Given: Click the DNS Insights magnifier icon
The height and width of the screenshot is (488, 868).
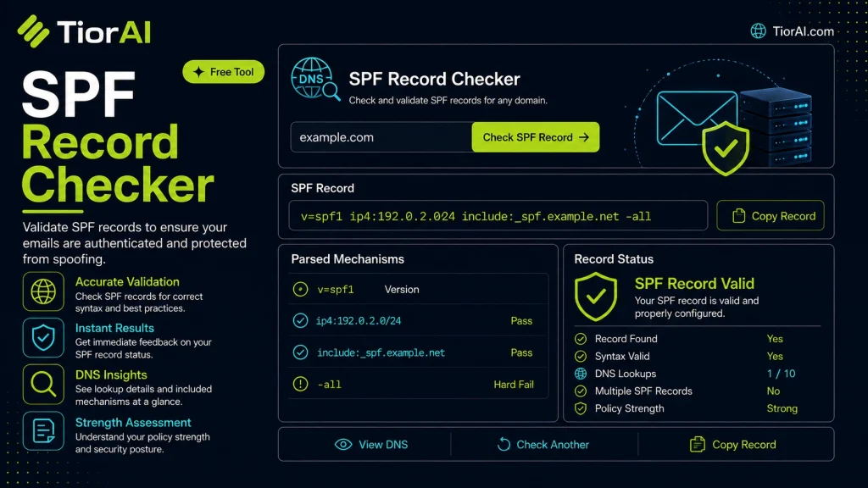Looking at the screenshot, I should coord(43,384).
